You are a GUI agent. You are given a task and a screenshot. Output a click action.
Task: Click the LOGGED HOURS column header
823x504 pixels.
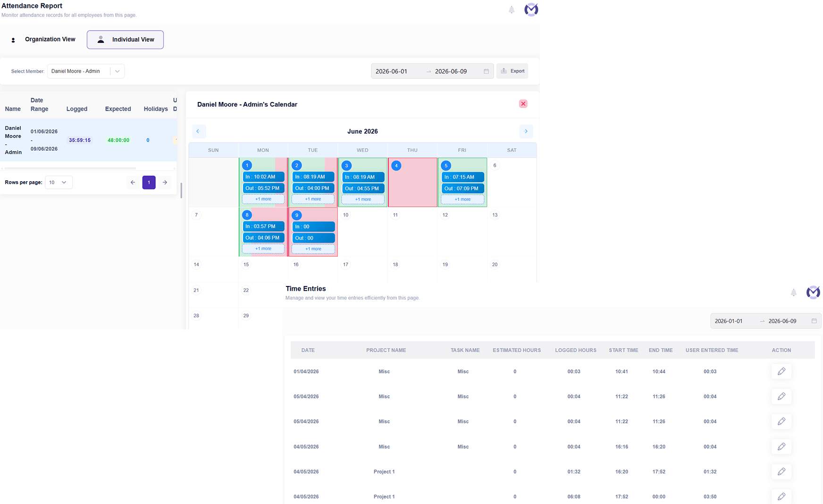point(576,350)
